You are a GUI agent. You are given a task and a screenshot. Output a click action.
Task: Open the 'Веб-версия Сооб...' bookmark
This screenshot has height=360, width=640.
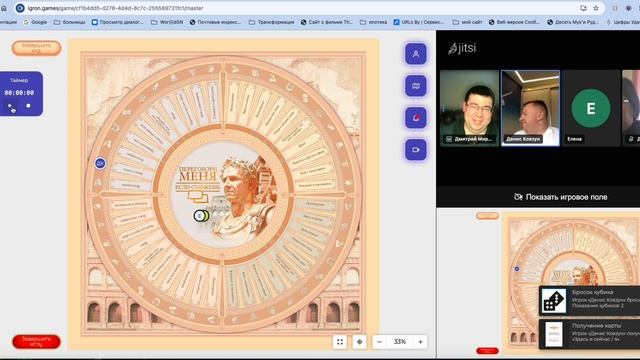pos(514,22)
